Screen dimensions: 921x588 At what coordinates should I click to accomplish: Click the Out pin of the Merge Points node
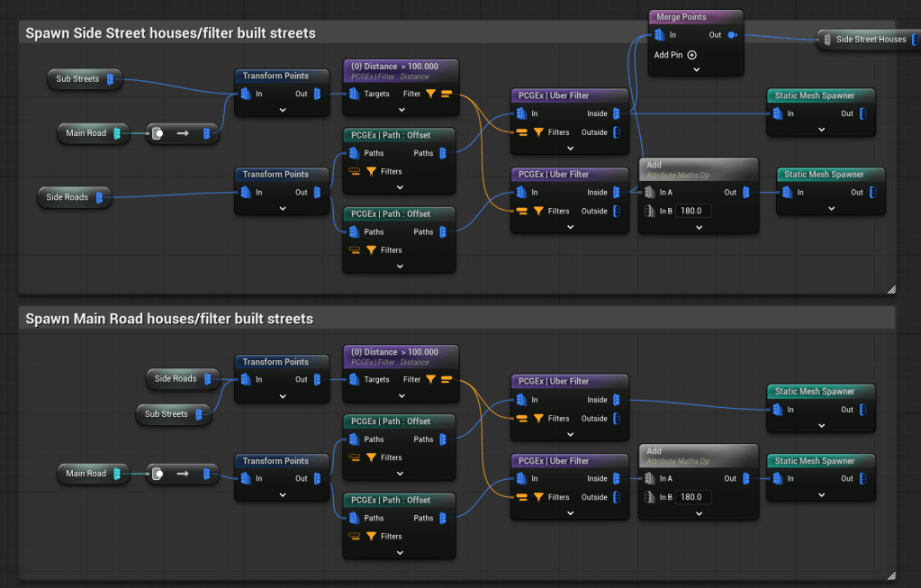(x=732, y=35)
